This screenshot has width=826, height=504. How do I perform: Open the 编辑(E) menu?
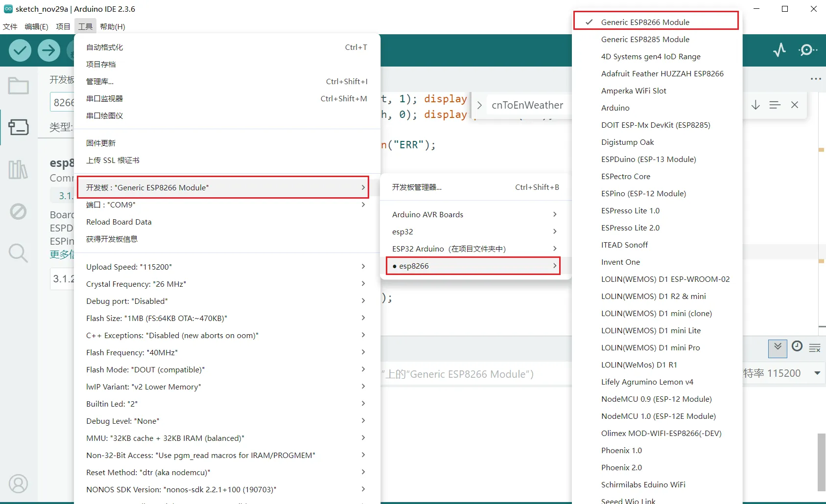pos(37,26)
